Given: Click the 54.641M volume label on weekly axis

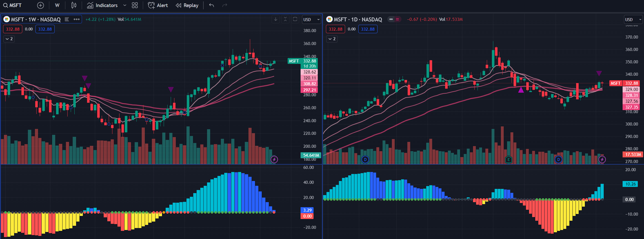Looking at the screenshot, I should coord(311,155).
